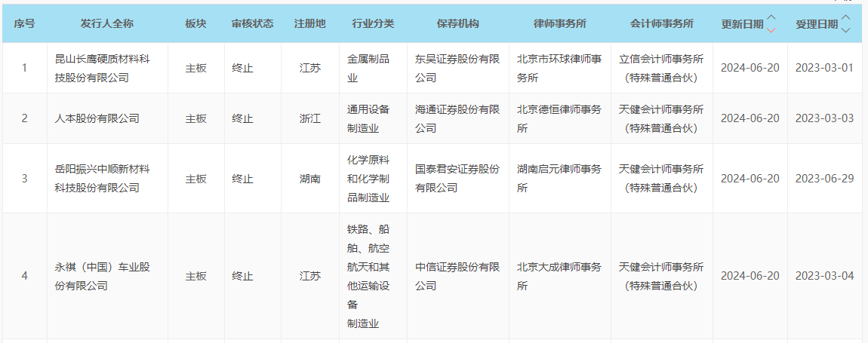This screenshot has width=868, height=343.
Task: Click industry 金属制品业
Action: (368, 68)
